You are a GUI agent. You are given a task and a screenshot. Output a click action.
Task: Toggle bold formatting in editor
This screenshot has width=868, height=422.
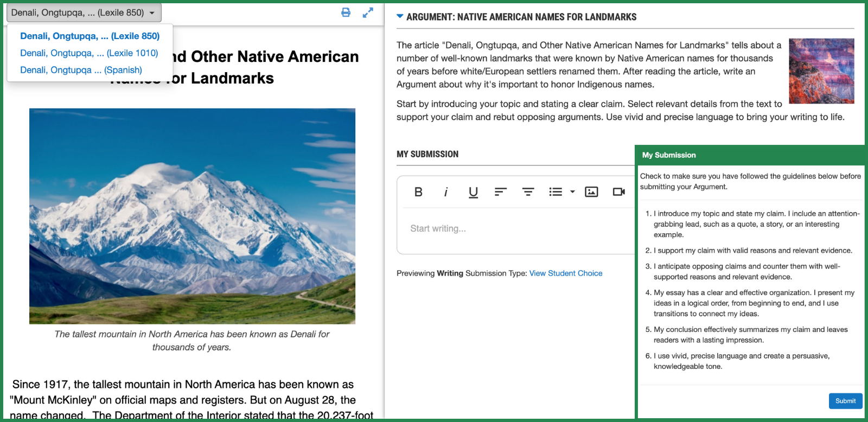[x=418, y=191]
